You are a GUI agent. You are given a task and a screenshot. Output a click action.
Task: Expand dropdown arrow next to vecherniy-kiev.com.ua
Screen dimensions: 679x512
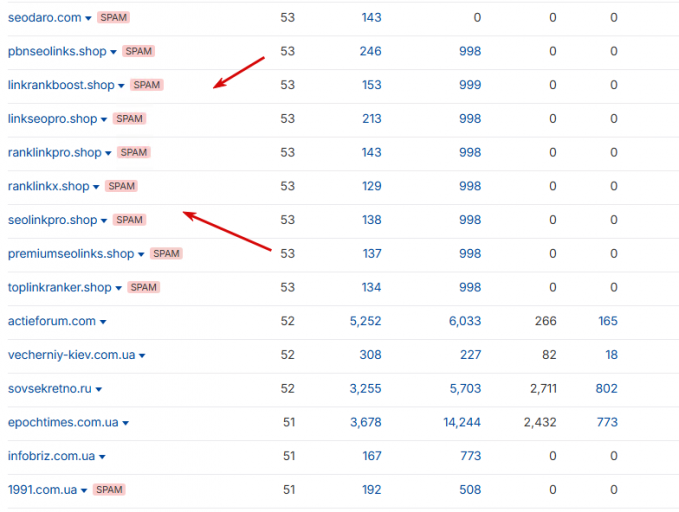point(142,356)
